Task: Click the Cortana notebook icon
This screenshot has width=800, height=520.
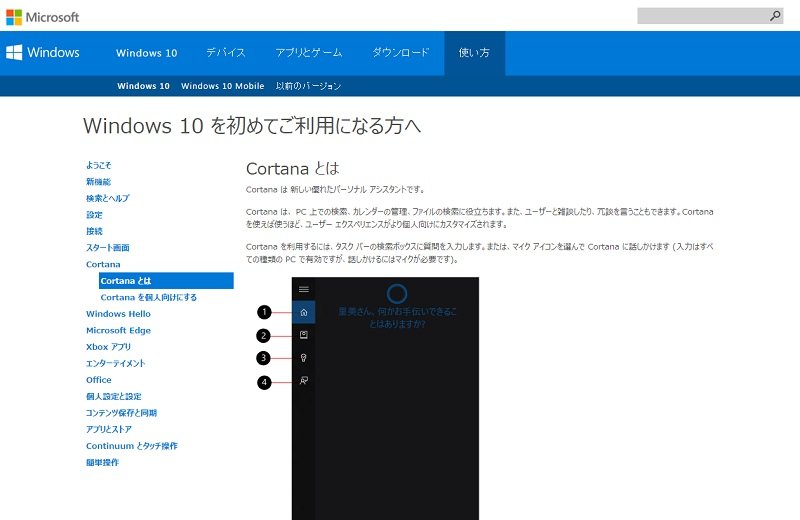Action: [x=304, y=335]
